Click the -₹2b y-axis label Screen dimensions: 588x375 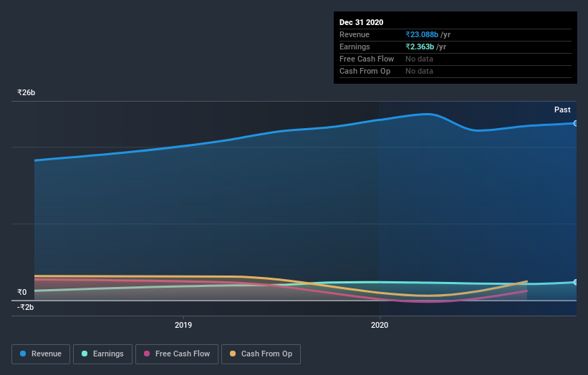(x=25, y=307)
